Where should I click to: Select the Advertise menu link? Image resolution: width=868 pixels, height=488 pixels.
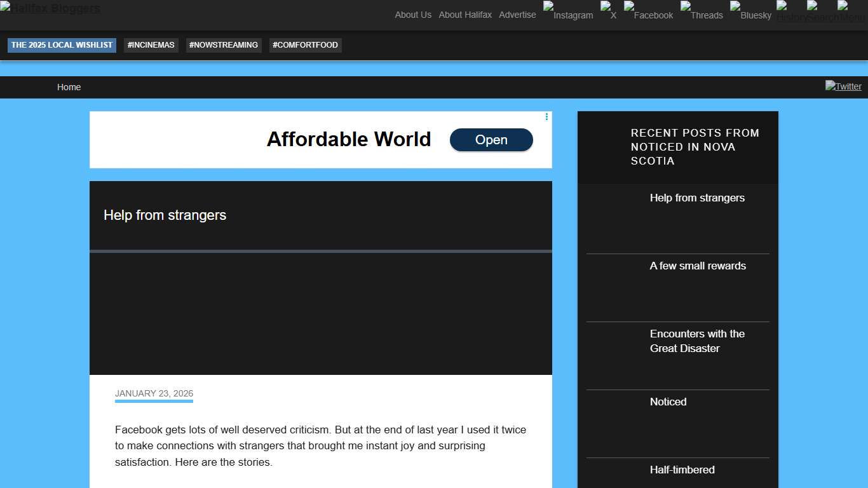tap(517, 15)
